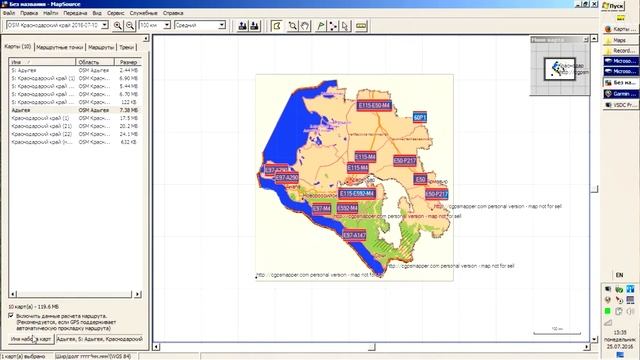Switch to the Карты (10) tab

point(18,47)
